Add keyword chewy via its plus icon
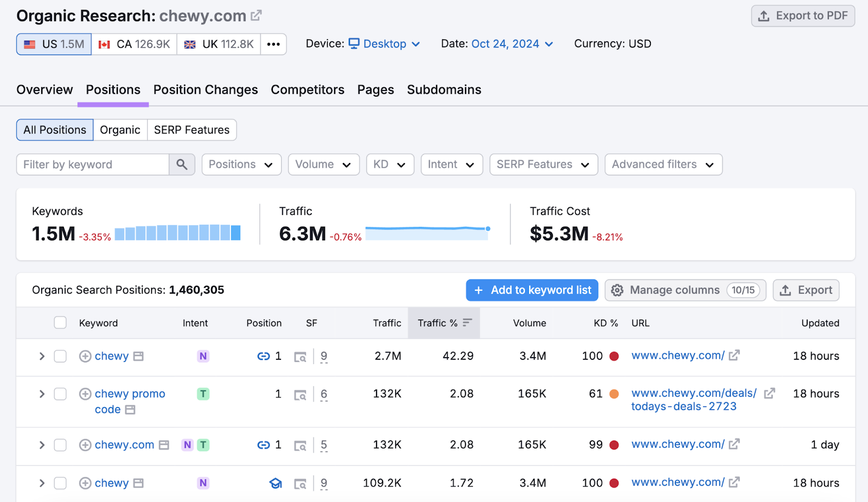This screenshot has width=868, height=502. click(x=85, y=356)
